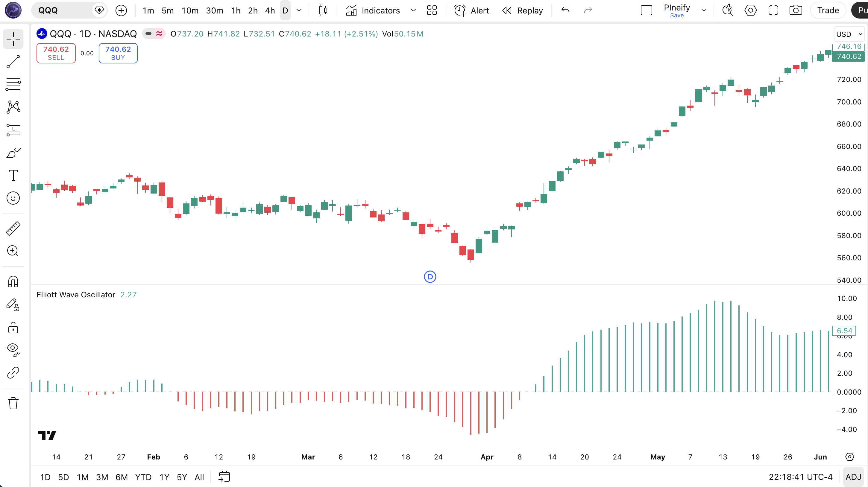Open time axis settings gear icon
This screenshot has height=487, width=868.
click(849, 457)
